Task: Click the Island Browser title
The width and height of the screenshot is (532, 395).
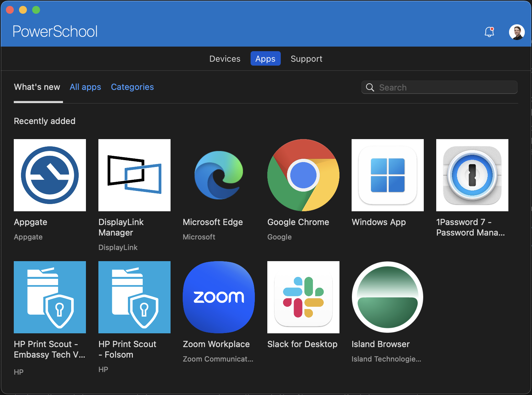Action: coord(380,344)
